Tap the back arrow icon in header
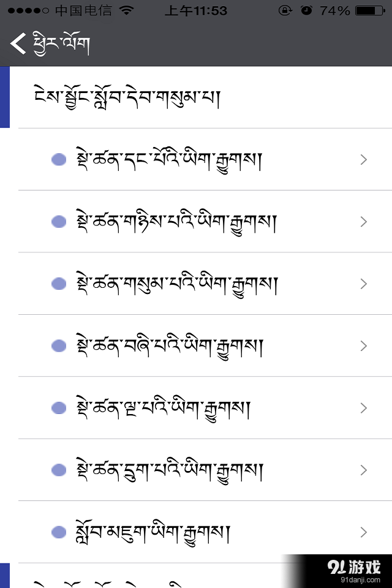Viewport: 392px width, 588px height. click(18, 43)
